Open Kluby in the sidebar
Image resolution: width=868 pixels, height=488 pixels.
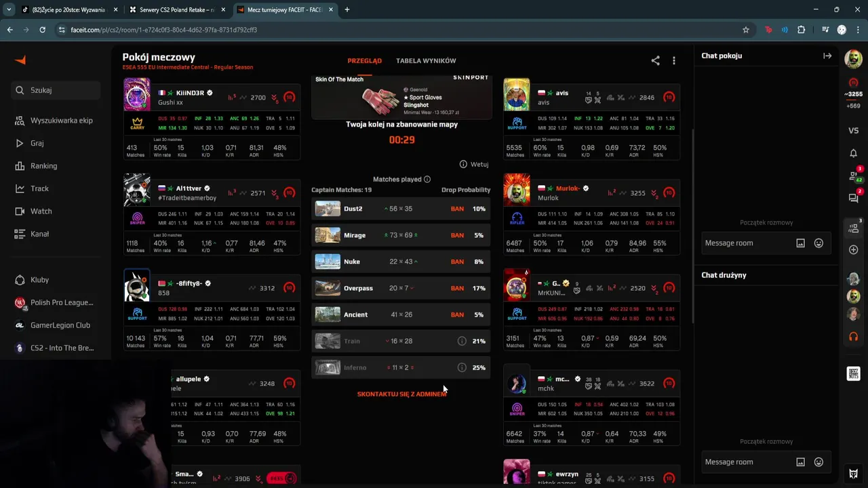pyautogui.click(x=33, y=280)
